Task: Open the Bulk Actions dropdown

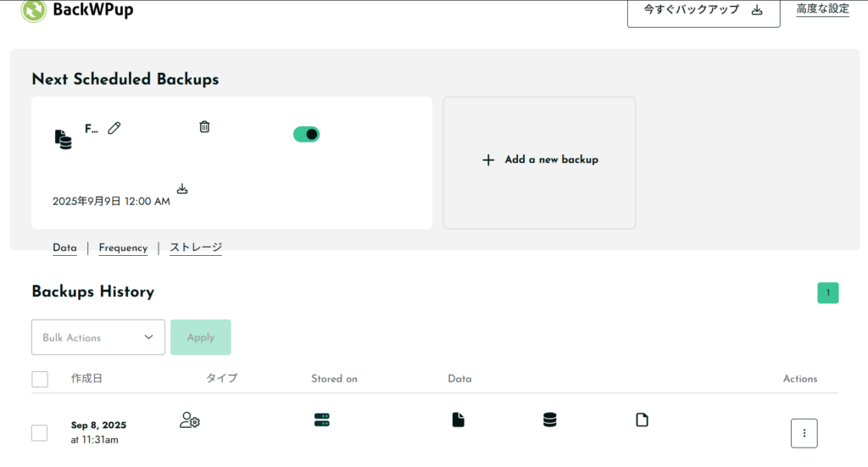Action: 98,337
